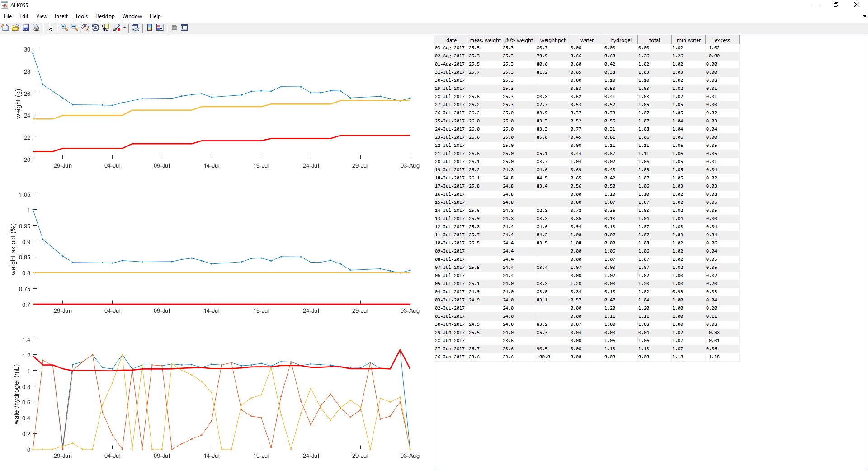Toggle Link Plot mode
The width and height of the screenshot is (868, 470).
point(135,28)
